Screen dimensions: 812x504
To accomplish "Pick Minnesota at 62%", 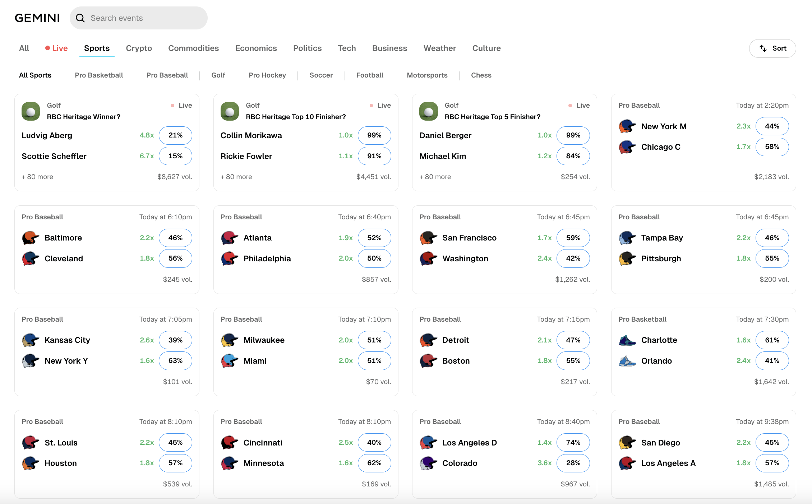I will coord(374,463).
